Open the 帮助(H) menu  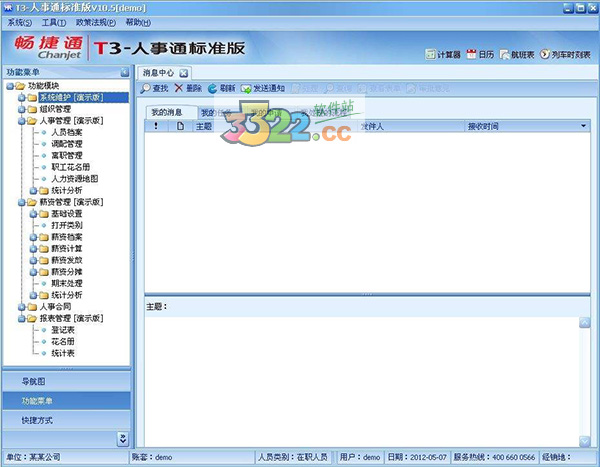click(x=138, y=23)
